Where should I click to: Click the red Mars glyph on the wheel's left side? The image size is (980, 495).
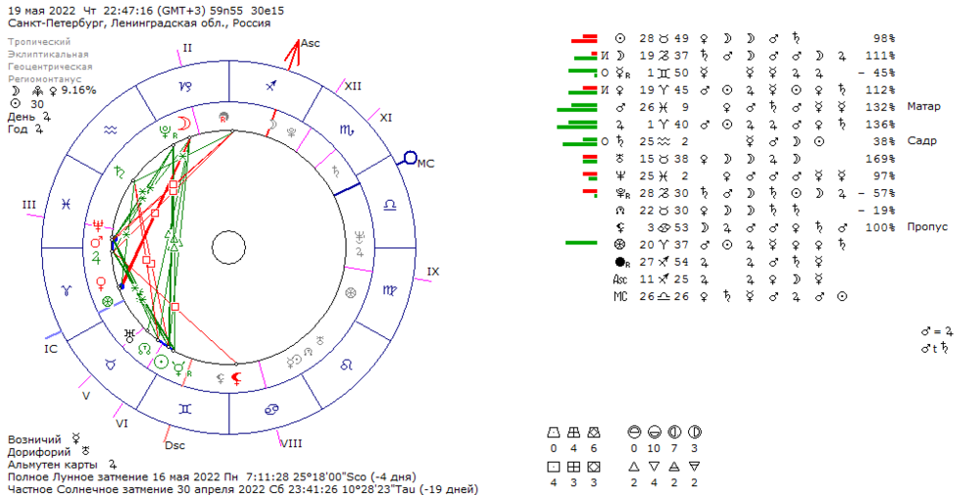click(96, 241)
